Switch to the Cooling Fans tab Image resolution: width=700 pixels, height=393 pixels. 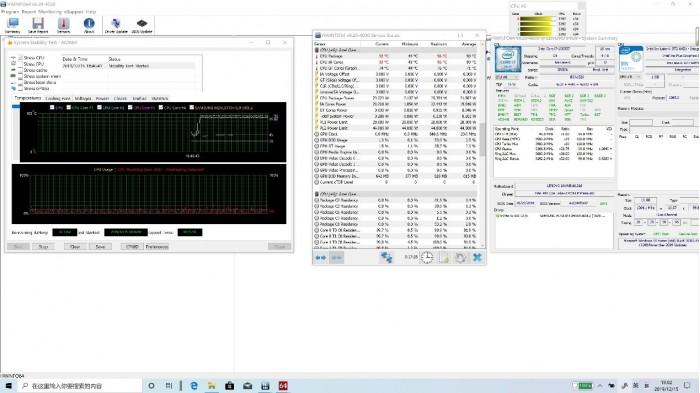pyautogui.click(x=58, y=98)
